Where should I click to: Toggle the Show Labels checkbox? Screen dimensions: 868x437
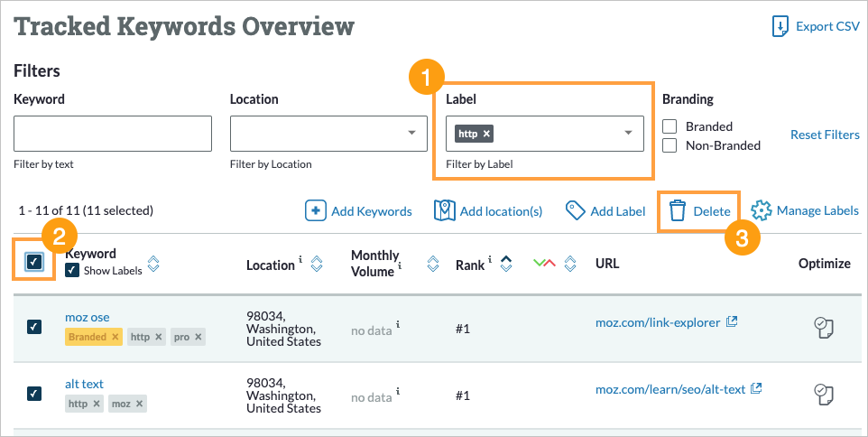point(72,271)
